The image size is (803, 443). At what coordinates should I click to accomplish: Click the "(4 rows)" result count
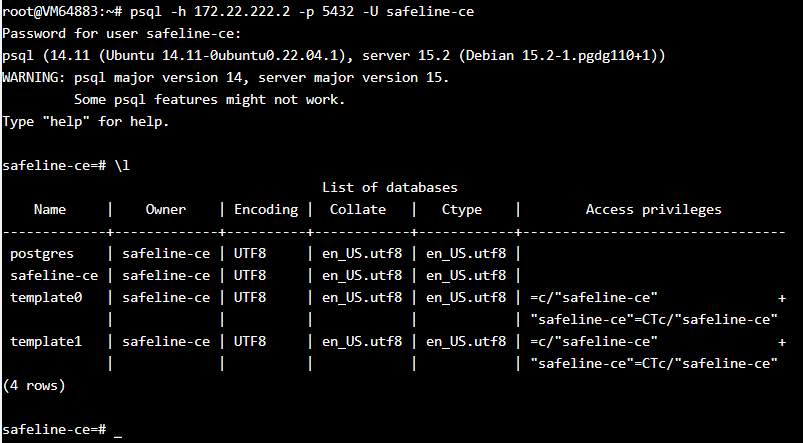[34, 385]
